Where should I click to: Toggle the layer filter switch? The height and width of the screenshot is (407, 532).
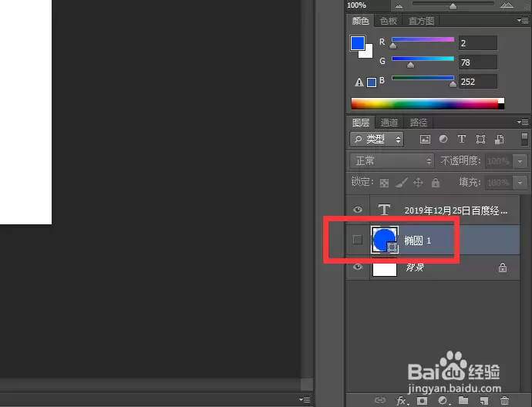(524, 139)
